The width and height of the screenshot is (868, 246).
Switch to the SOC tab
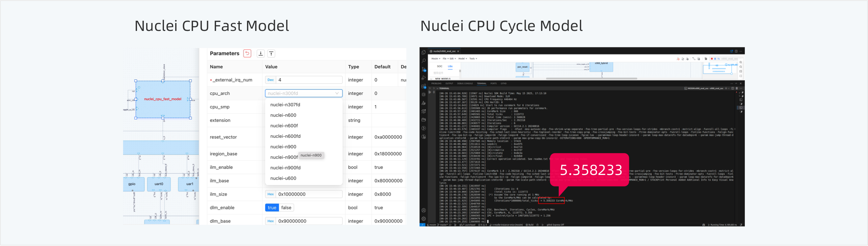tap(439, 66)
